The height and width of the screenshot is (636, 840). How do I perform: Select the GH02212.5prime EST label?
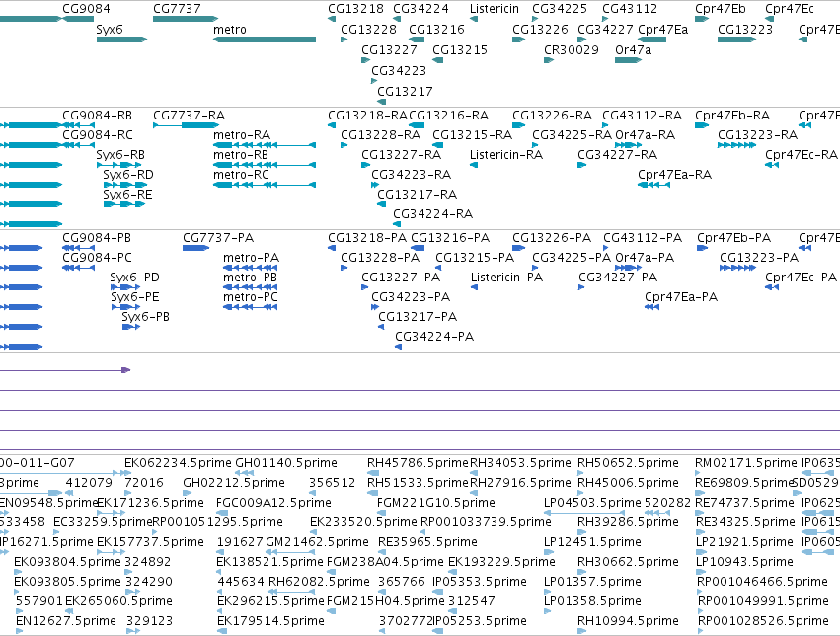[234, 483]
